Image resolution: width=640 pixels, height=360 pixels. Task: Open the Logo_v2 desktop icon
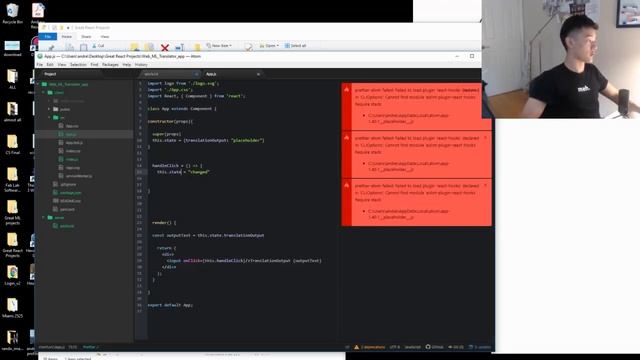(12, 275)
